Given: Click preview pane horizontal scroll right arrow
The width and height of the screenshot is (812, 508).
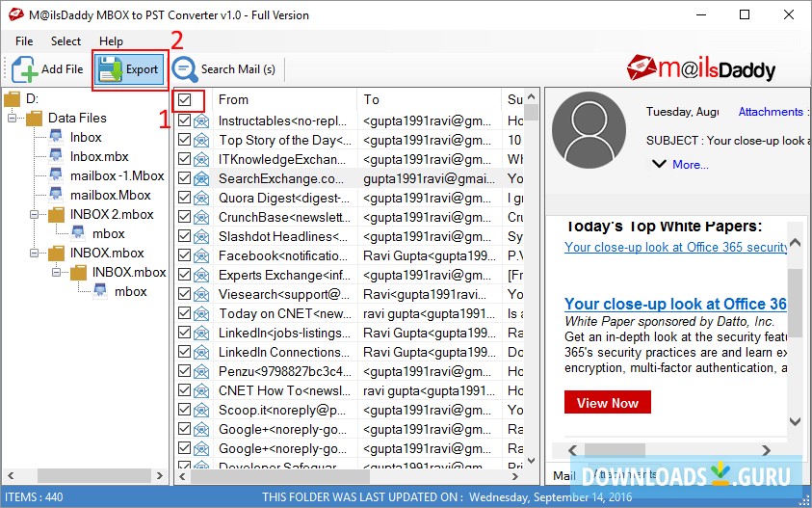Looking at the screenshot, I should pos(766,450).
